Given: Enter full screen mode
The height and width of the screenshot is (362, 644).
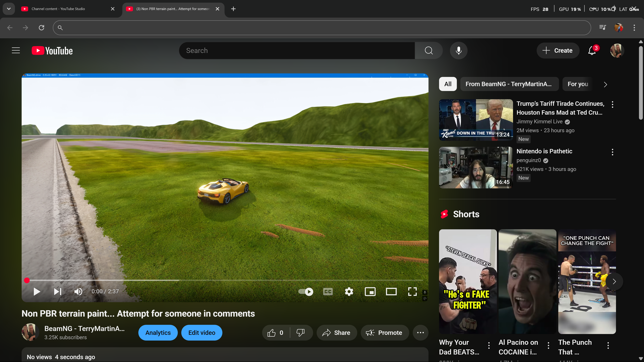Looking at the screenshot, I should (x=412, y=292).
